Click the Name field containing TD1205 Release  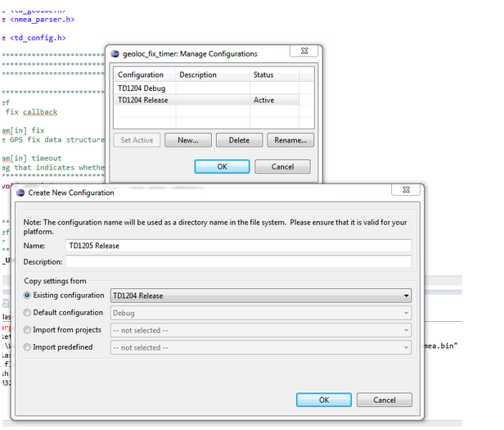pyautogui.click(x=238, y=246)
